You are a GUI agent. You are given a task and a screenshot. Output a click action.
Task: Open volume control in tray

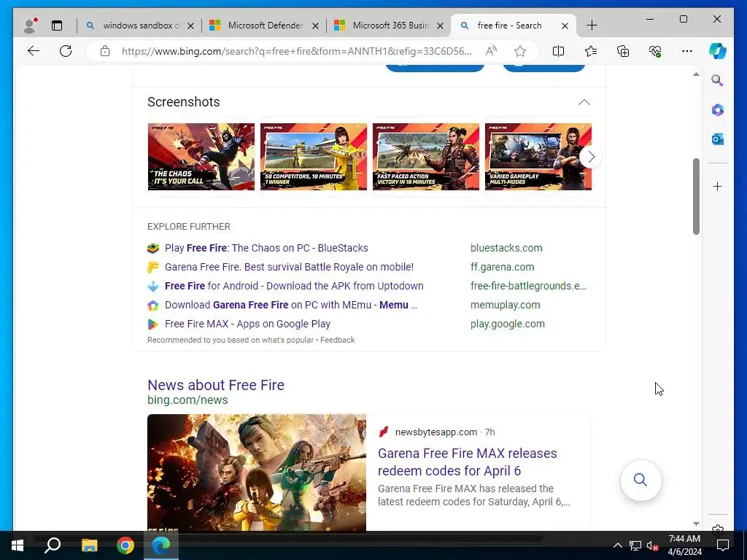point(652,545)
